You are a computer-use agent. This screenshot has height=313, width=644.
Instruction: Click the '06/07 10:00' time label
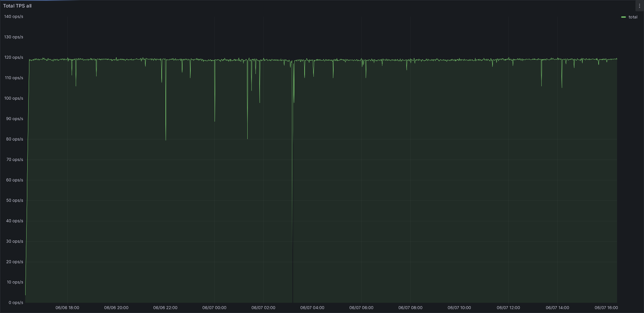point(459,308)
